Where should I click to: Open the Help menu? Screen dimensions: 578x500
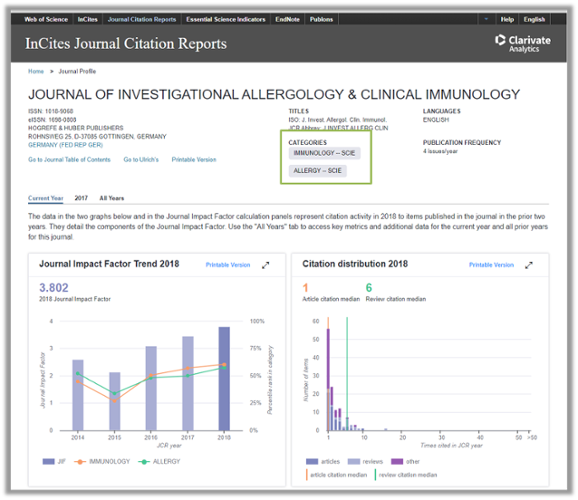tap(507, 19)
